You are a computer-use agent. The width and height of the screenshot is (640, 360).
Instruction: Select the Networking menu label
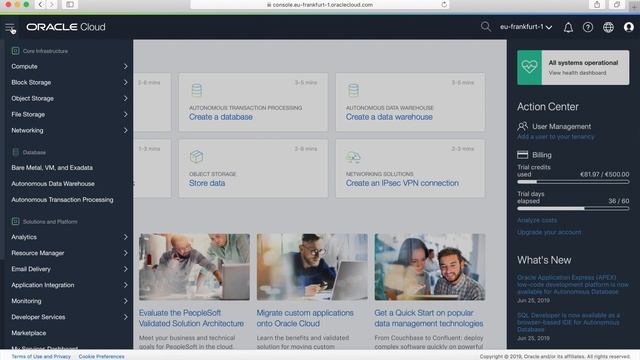point(27,131)
